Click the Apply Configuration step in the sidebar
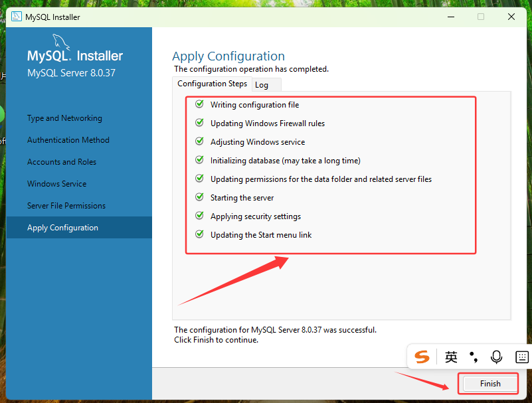Screen dimensions: 532x403 (62, 227)
